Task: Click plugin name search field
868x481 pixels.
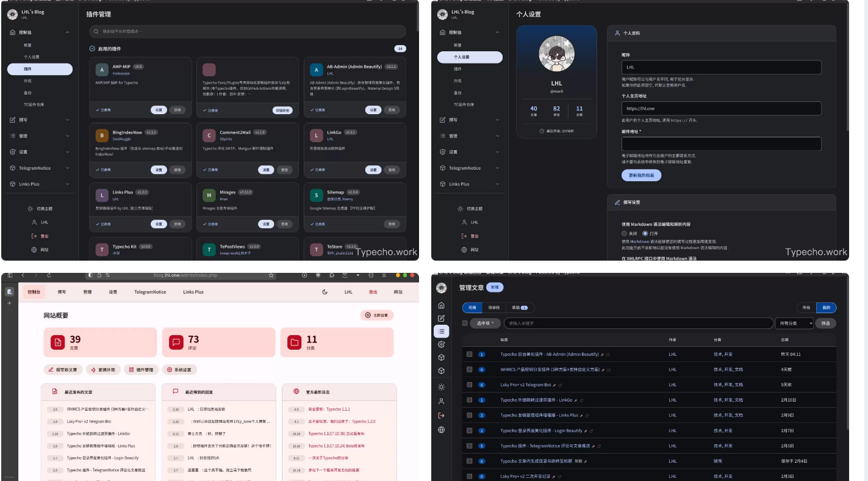Action: tap(248, 31)
